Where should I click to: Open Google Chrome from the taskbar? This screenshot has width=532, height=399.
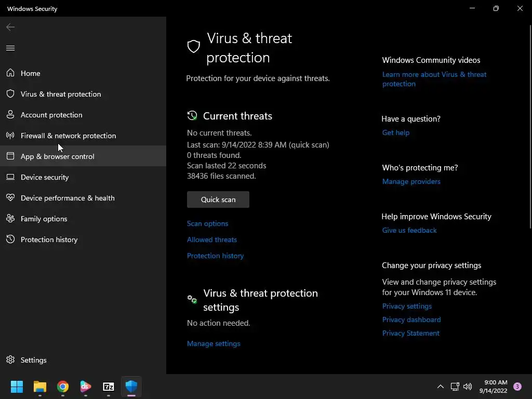tap(63, 387)
